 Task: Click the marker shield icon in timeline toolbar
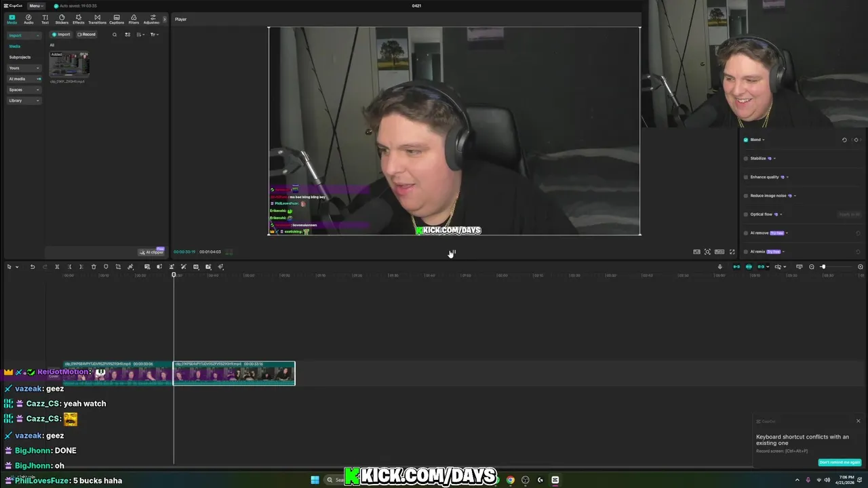pyautogui.click(x=106, y=267)
